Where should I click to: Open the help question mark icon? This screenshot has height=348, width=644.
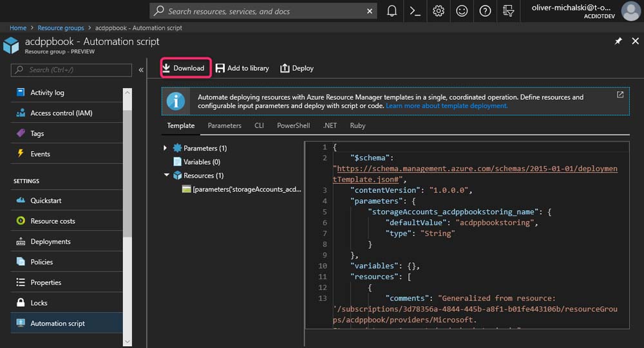tap(485, 11)
